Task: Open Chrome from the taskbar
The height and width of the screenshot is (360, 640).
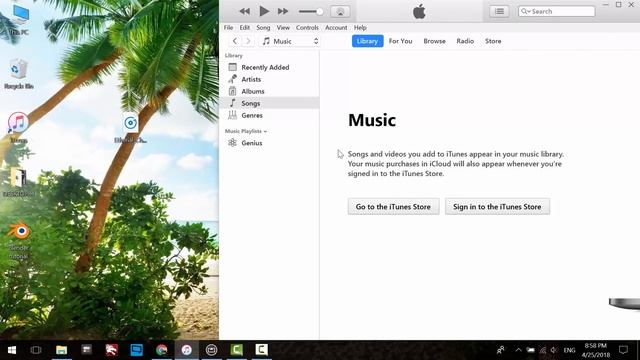Action: (162, 350)
